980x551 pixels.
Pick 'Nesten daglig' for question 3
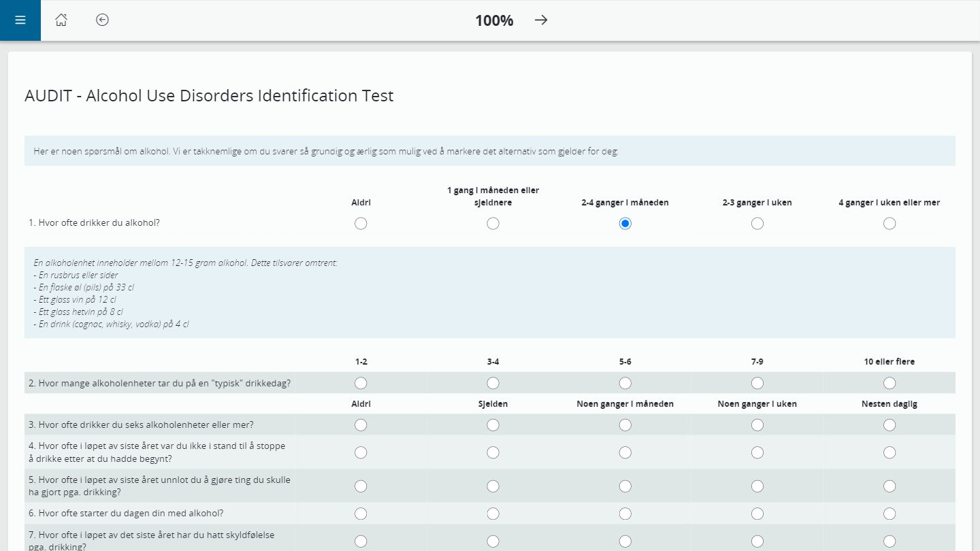click(x=889, y=425)
